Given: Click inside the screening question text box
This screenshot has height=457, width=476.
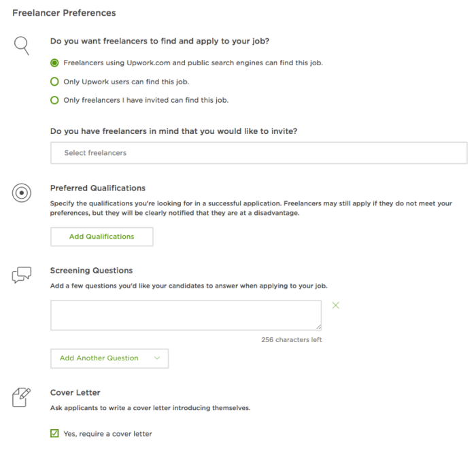Looking at the screenshot, I should tap(186, 315).
